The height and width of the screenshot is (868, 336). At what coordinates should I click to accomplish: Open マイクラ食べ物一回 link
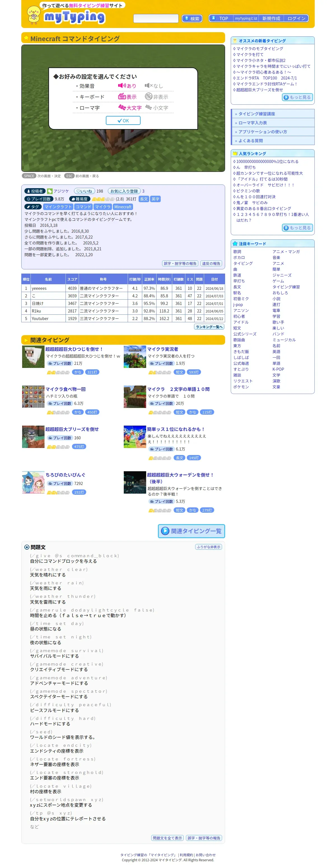coord(66,389)
